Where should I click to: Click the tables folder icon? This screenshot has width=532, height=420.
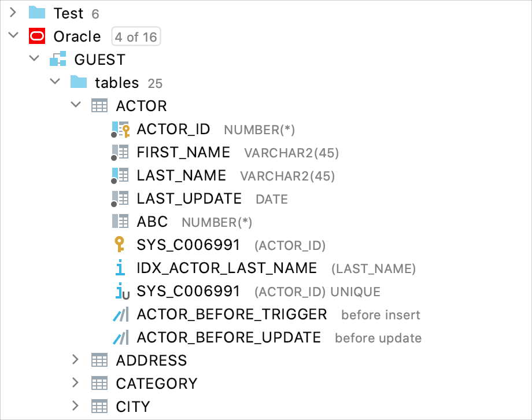click(x=79, y=82)
